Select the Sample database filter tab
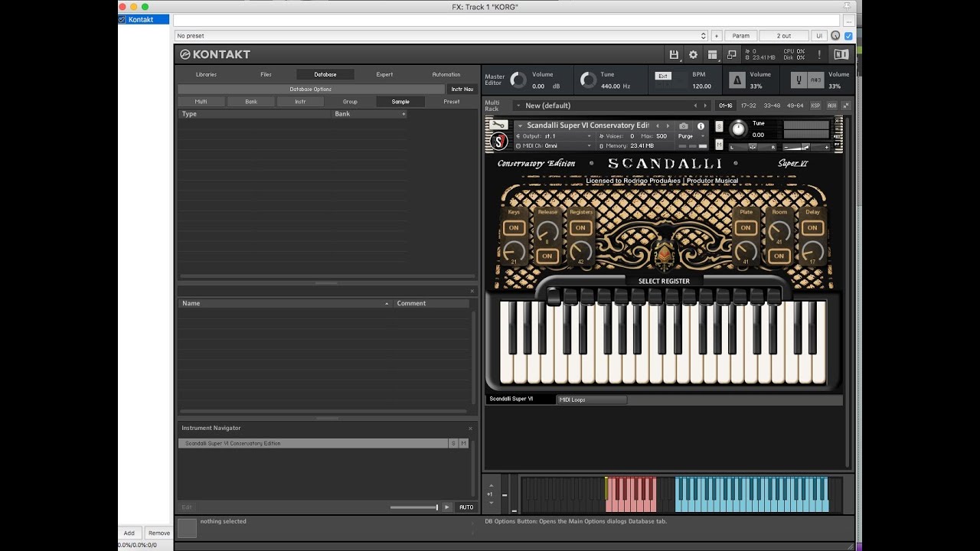 [400, 102]
